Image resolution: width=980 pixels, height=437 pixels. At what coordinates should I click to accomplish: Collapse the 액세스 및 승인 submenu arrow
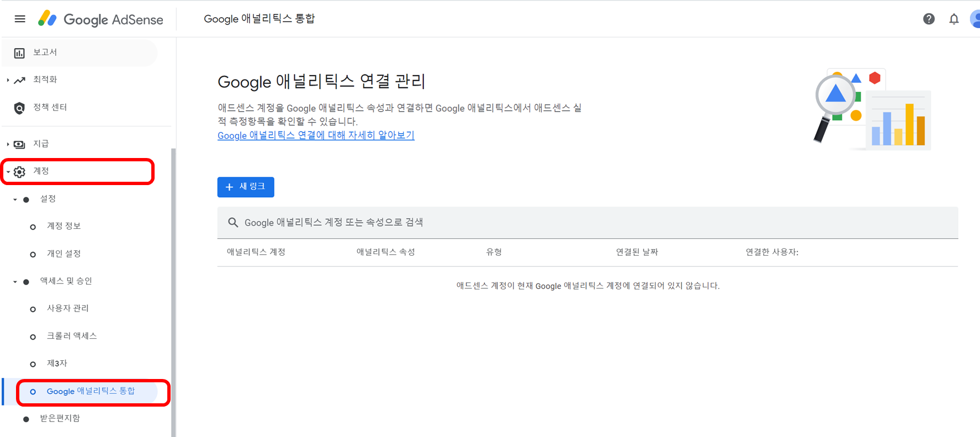tap(15, 282)
